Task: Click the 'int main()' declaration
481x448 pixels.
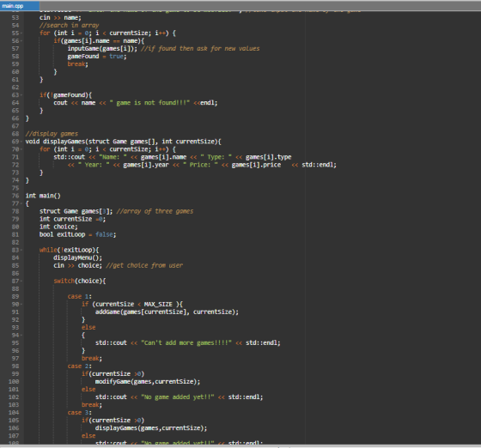Action: [x=43, y=196]
